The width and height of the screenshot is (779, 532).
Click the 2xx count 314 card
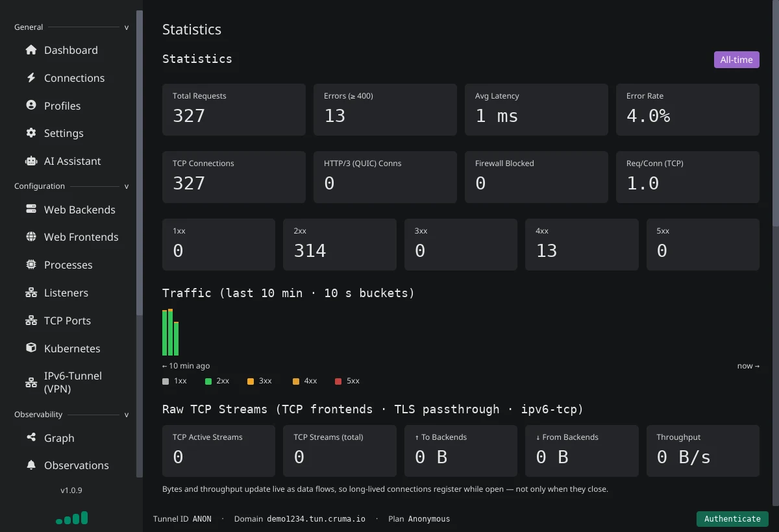[x=340, y=245]
